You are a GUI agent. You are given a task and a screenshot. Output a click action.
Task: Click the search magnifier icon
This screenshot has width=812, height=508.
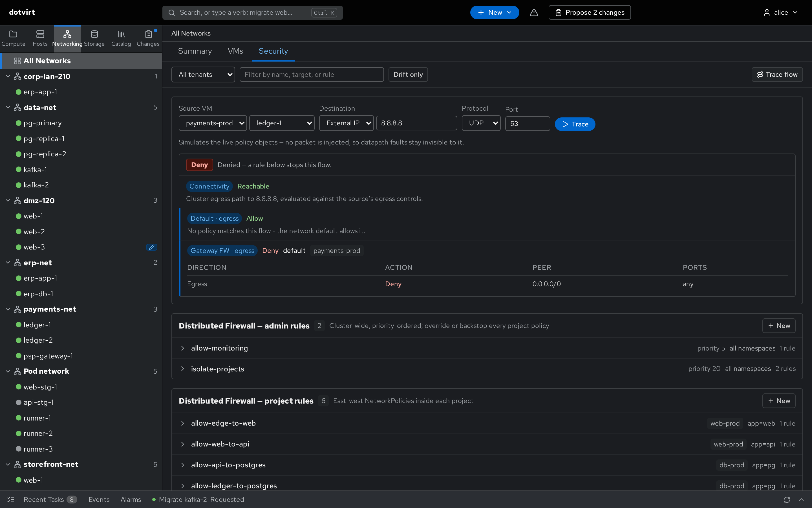[x=172, y=13]
